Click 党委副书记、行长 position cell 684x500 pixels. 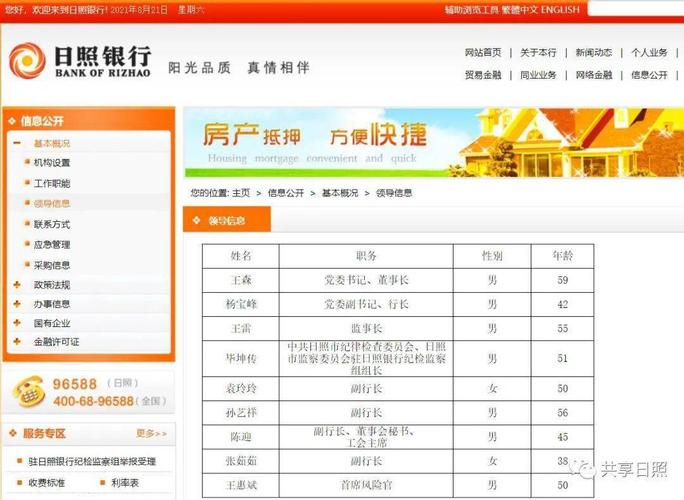tap(366, 304)
